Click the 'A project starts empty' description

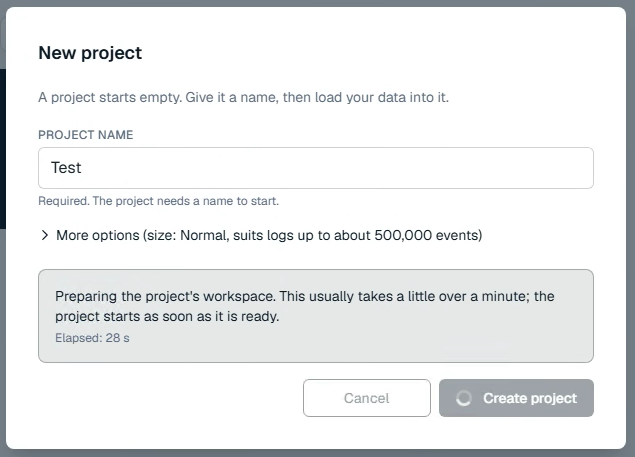(x=243, y=97)
